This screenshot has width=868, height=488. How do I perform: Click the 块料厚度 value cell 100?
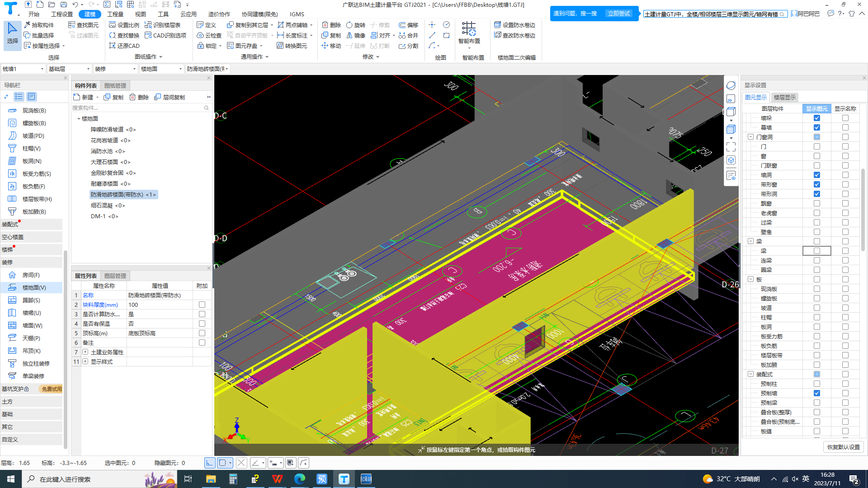pyautogui.click(x=160, y=305)
